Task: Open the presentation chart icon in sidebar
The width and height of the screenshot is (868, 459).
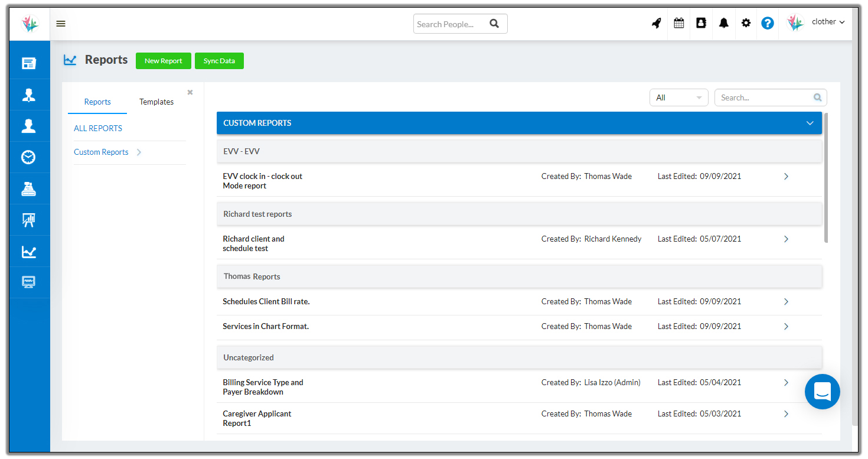Action: (x=30, y=220)
